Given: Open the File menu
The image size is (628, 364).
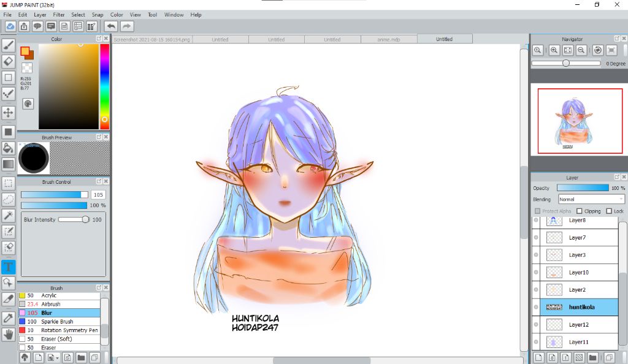Looking at the screenshot, I should tap(7, 15).
